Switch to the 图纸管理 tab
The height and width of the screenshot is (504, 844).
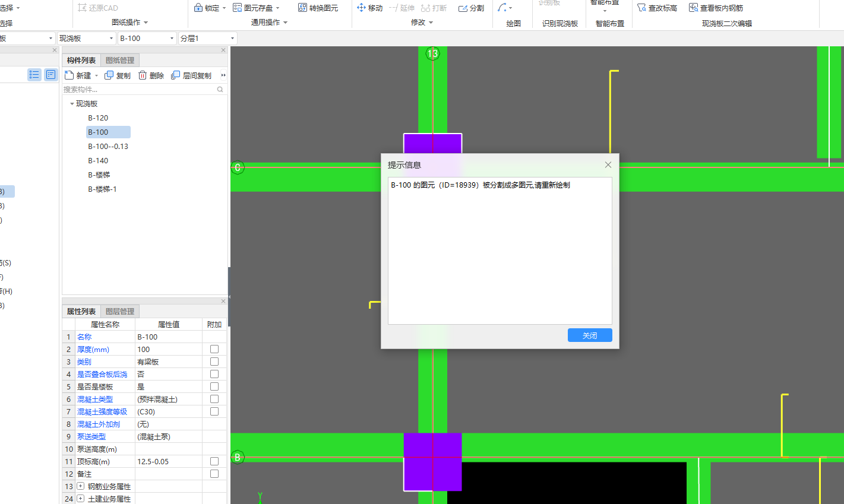coord(120,60)
